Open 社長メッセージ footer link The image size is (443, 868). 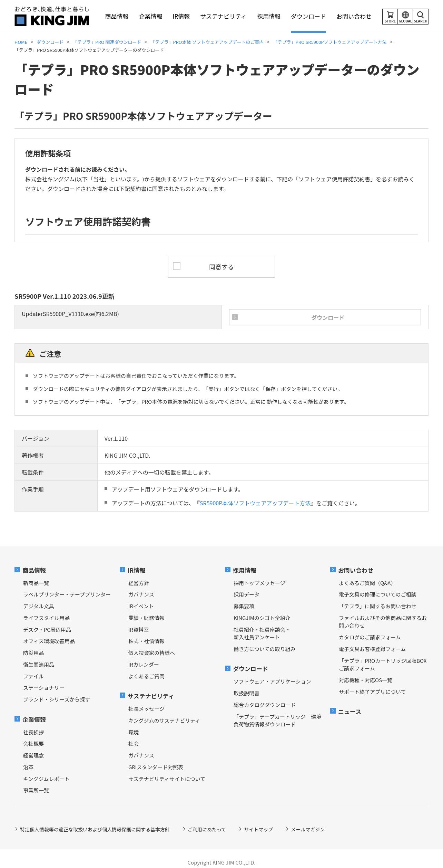[x=146, y=709]
